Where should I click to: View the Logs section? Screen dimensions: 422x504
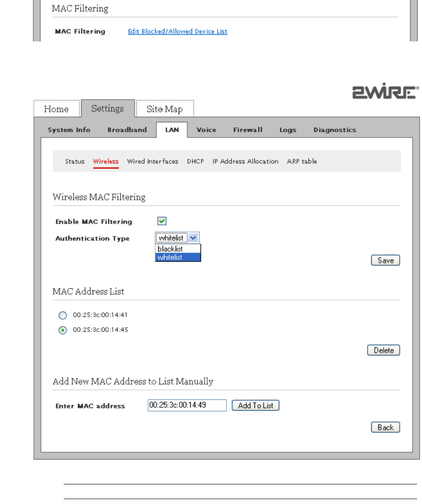click(x=287, y=130)
